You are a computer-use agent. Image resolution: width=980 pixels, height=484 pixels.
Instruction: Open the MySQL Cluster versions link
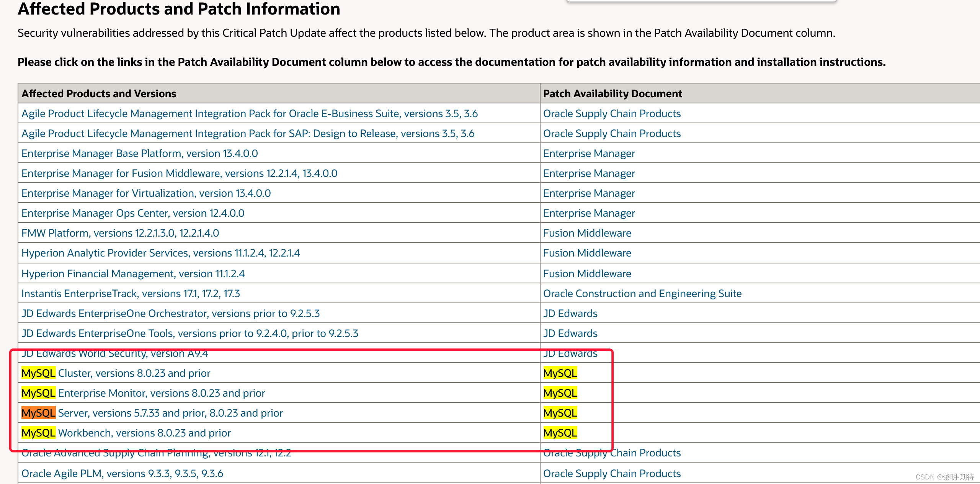coord(116,373)
